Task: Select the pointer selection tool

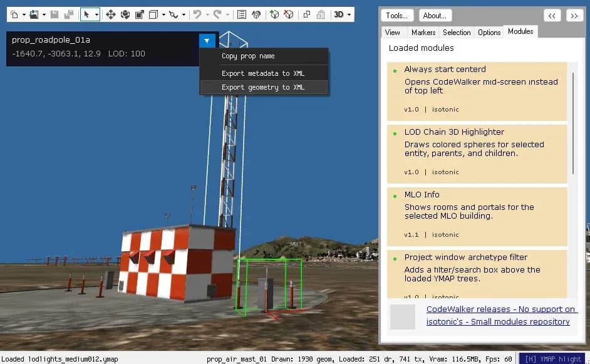Action: [x=86, y=14]
